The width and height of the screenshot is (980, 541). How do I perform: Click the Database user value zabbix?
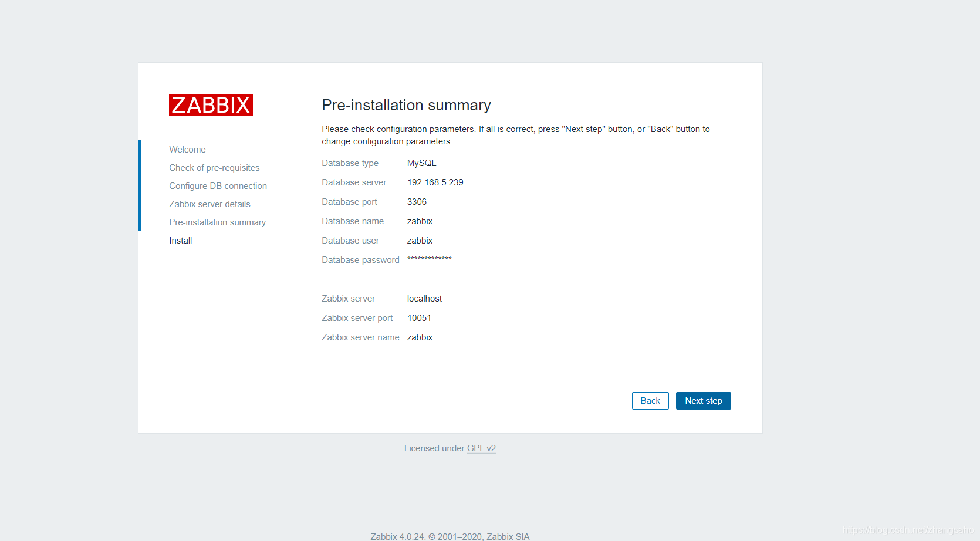[x=420, y=241]
